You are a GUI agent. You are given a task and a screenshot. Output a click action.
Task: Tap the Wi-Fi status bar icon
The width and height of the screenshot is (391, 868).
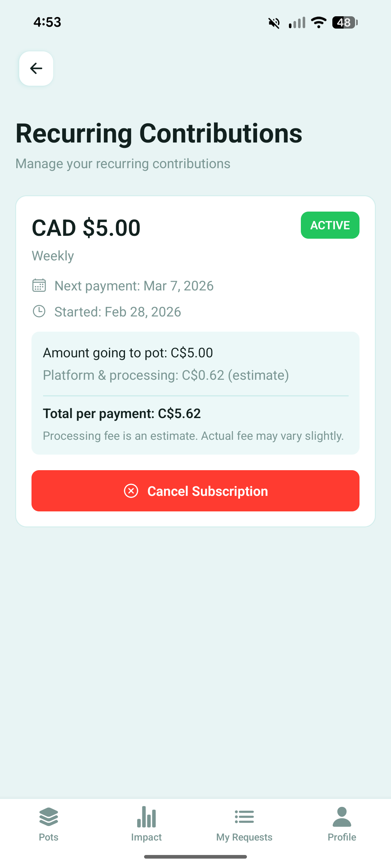tap(319, 22)
